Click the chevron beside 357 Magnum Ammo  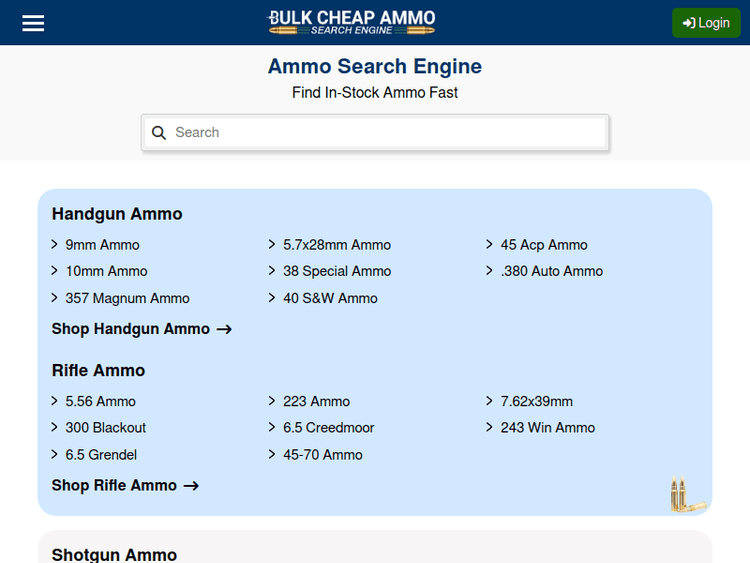point(55,298)
